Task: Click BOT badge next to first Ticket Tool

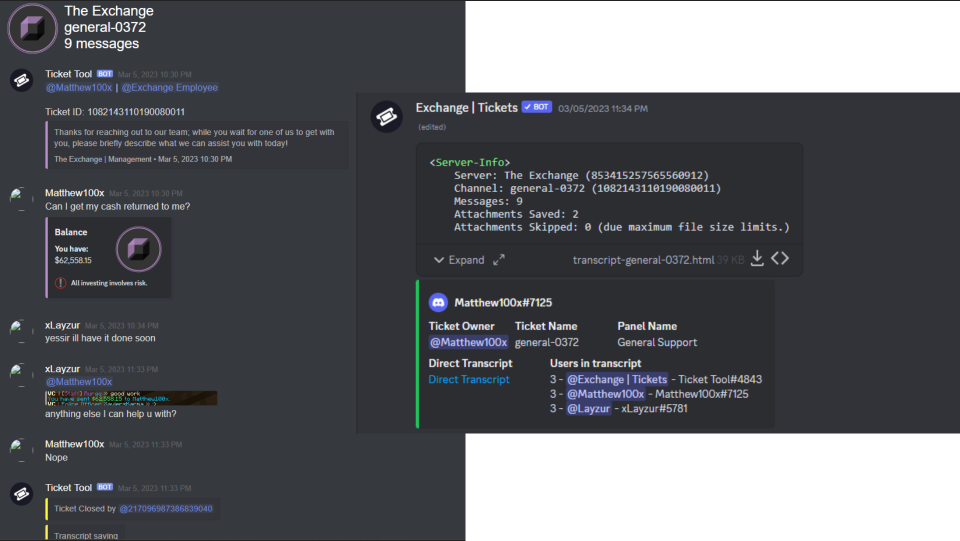Action: tap(105, 73)
